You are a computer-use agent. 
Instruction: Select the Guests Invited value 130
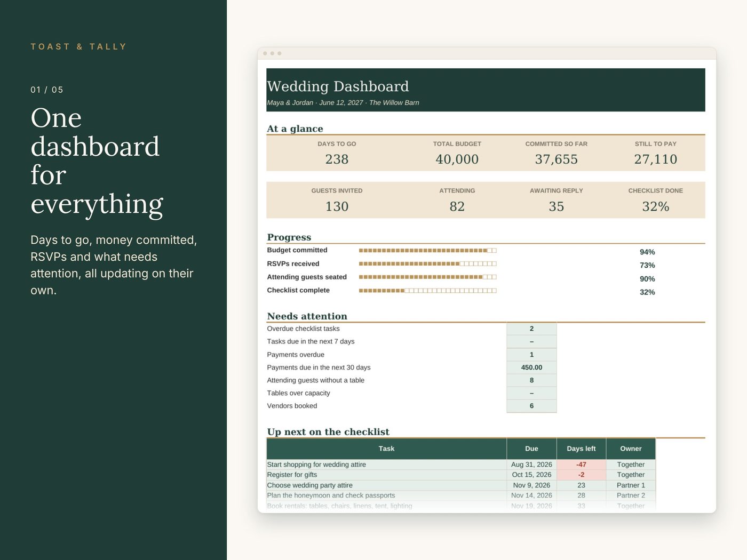coord(337,206)
